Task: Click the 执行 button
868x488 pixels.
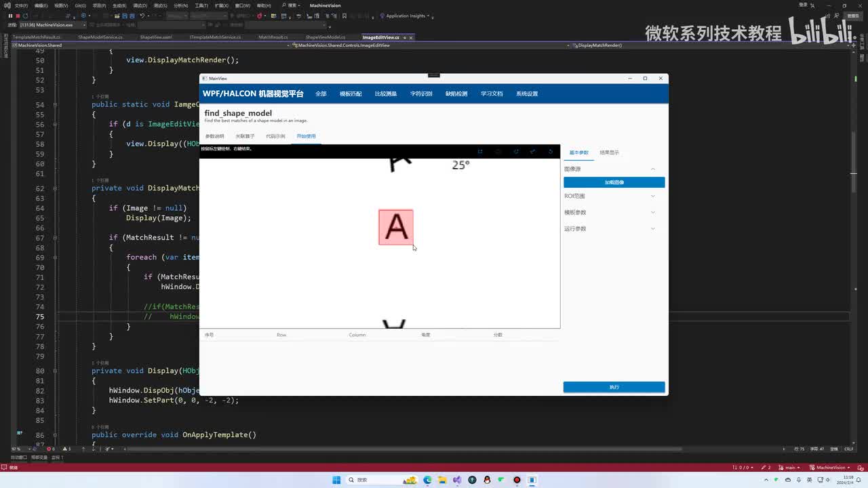Action: coord(614,387)
